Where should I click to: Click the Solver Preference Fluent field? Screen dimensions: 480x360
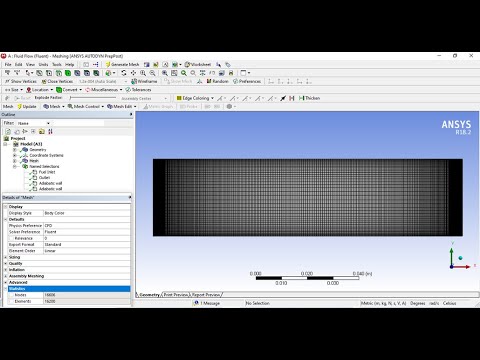87,232
